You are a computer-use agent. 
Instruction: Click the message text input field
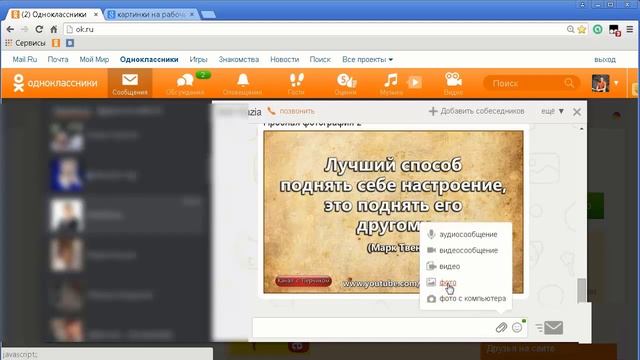coord(373,327)
